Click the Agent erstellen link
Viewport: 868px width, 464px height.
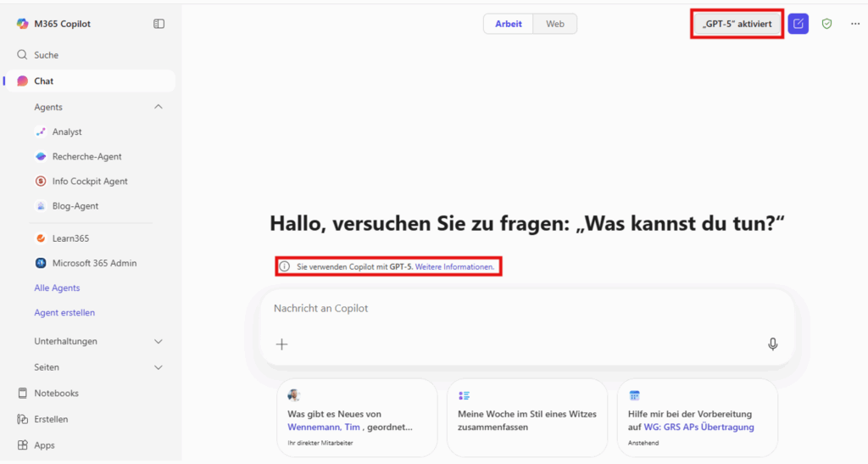64,313
